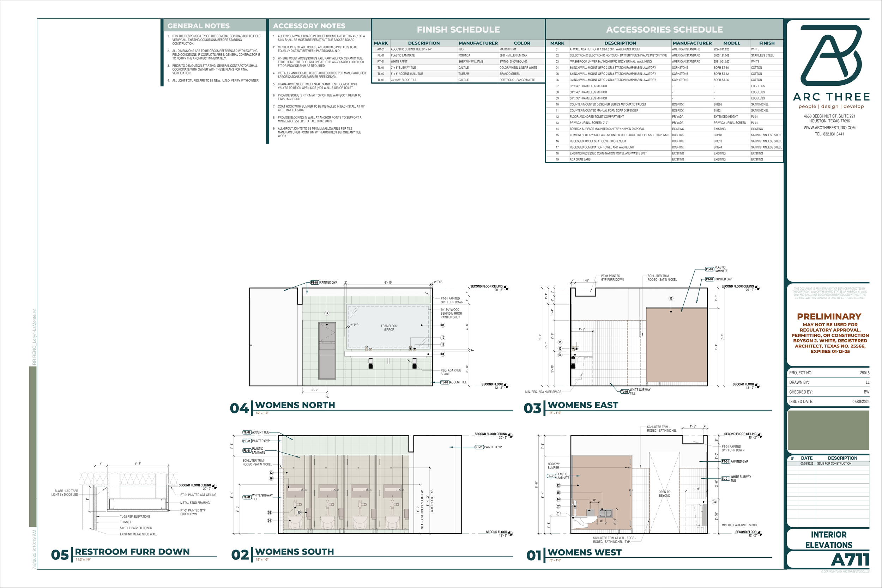
Task: Click TL-01 White Subway Tile tag in Womens East
Action: click(x=625, y=392)
